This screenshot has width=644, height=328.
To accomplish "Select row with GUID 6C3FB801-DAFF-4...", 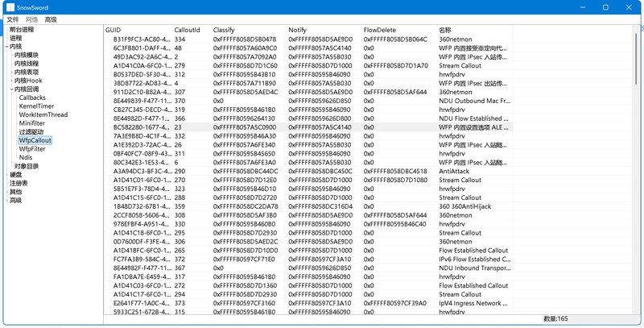I will coord(308,48).
